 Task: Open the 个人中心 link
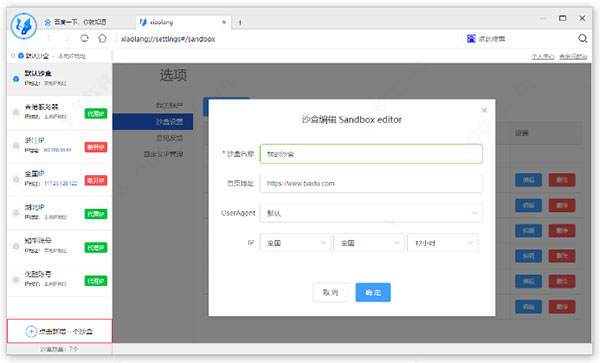point(543,57)
